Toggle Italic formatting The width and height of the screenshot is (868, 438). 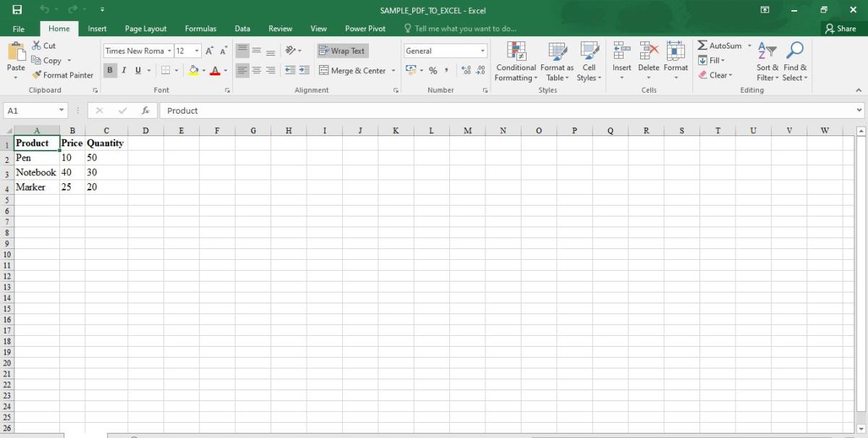124,70
